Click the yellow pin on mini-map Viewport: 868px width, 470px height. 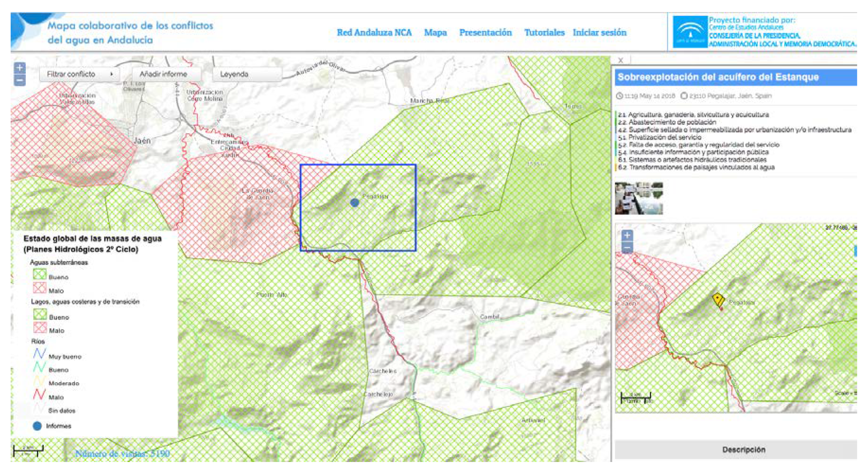click(x=718, y=300)
